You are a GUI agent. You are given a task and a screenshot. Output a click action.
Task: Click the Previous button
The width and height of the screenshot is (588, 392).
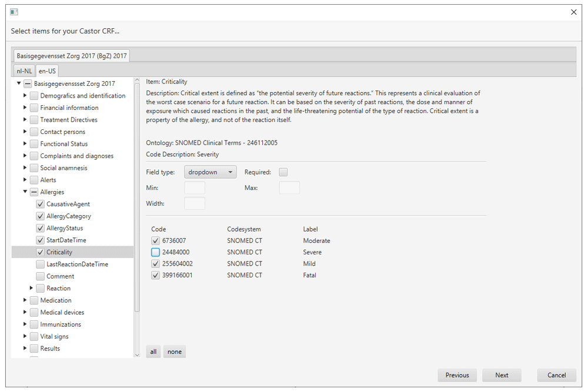457,375
